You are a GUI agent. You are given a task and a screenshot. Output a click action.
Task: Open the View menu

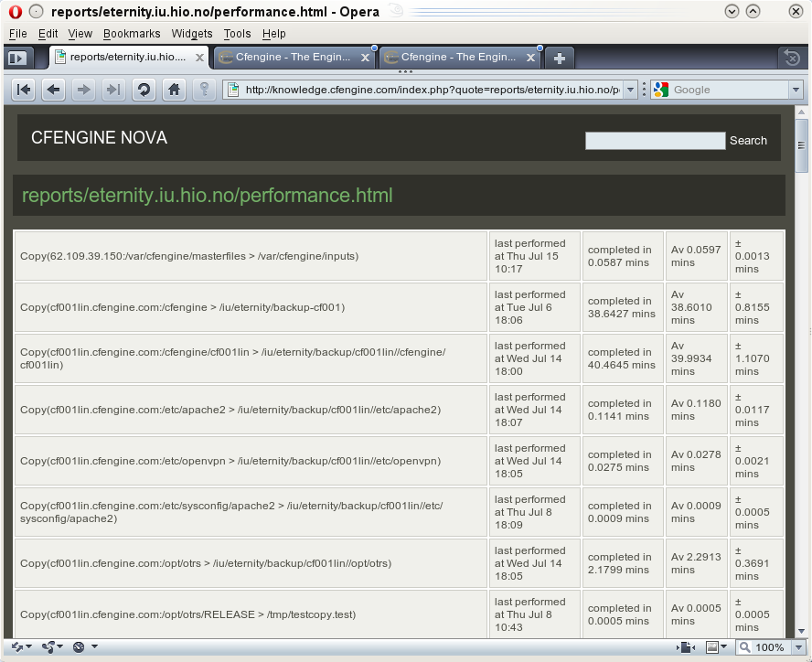80,34
